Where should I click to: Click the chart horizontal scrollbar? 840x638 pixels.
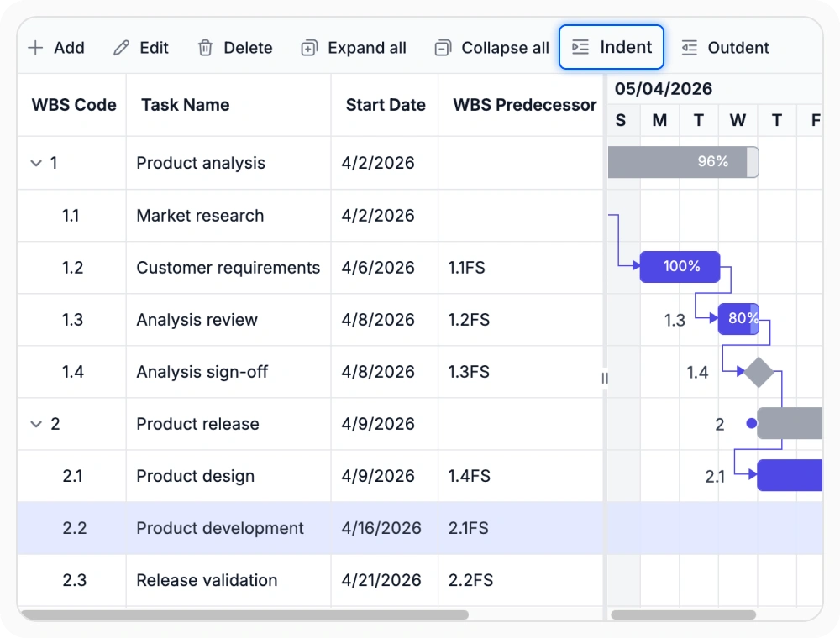(684, 615)
